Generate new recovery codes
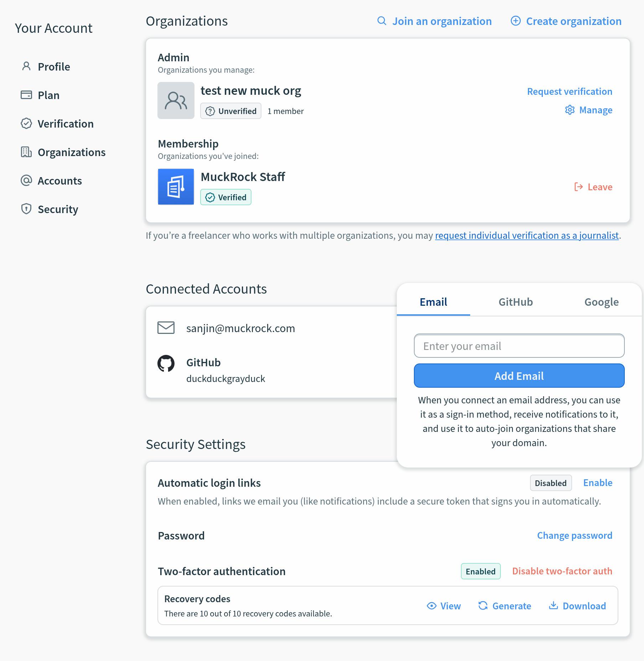The width and height of the screenshot is (644, 661). click(505, 606)
